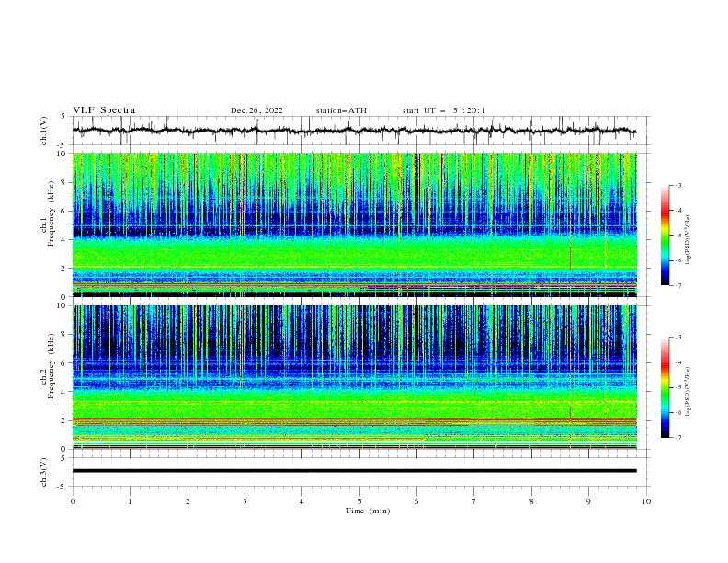
Task: Click the ch.3 flat black trace
Action: coord(354,471)
